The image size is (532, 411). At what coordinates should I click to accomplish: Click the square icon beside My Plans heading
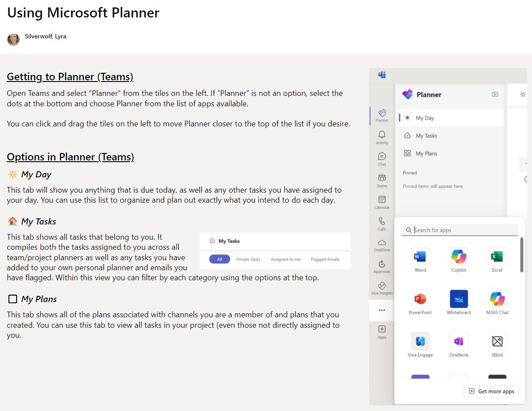click(13, 299)
